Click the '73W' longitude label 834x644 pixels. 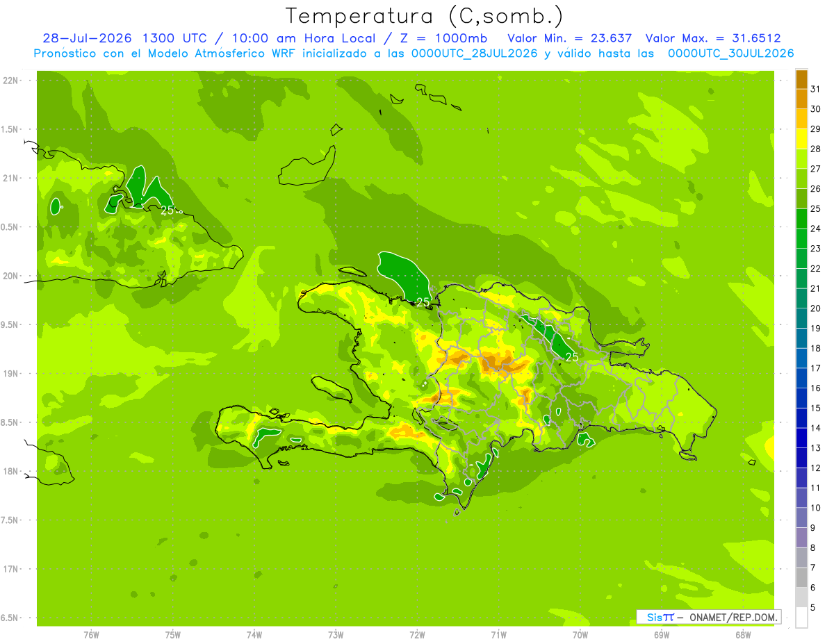coord(336,635)
